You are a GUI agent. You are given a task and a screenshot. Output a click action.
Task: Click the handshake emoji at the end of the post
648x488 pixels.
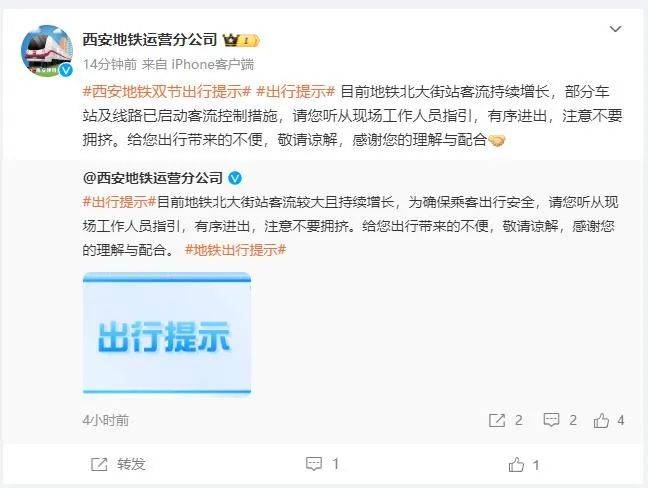[x=497, y=141]
